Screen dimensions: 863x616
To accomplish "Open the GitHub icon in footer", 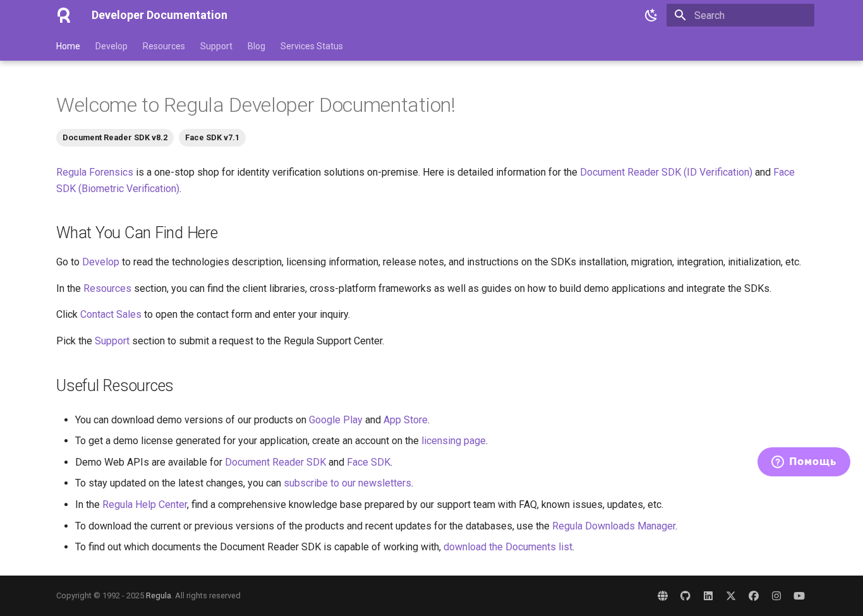I will [x=685, y=596].
